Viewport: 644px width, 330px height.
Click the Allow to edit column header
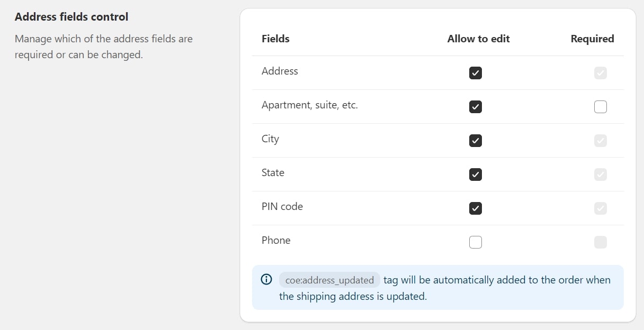click(478, 39)
